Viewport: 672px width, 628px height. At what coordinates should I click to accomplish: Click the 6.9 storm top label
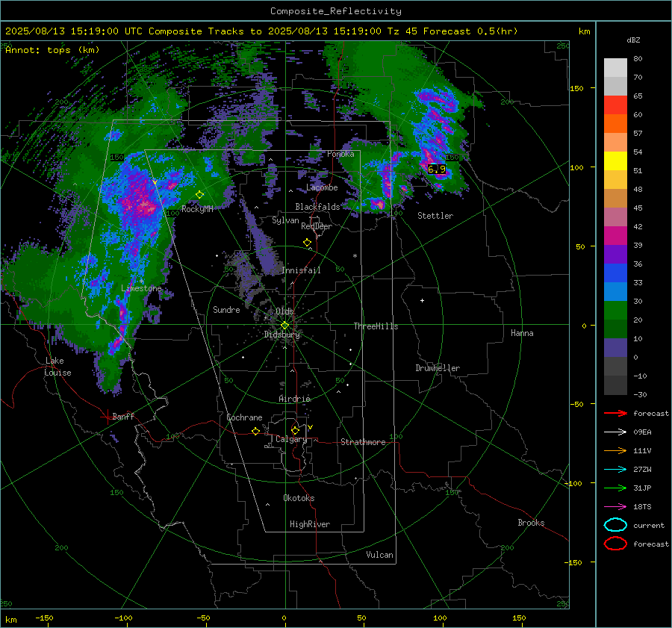pos(437,169)
